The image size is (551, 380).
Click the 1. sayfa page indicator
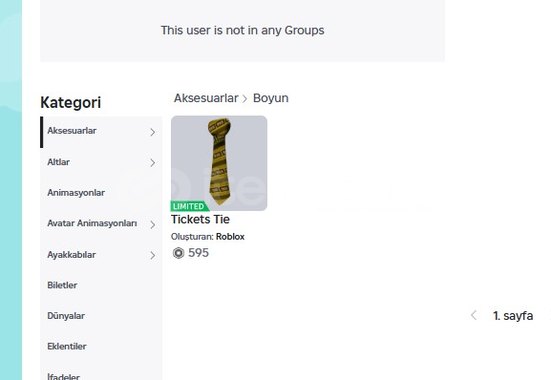tap(513, 316)
